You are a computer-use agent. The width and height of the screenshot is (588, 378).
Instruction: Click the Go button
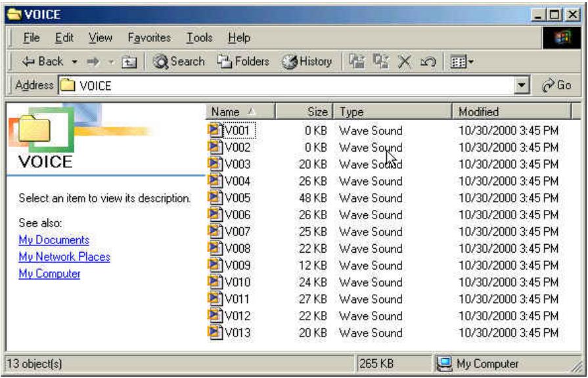pos(556,85)
